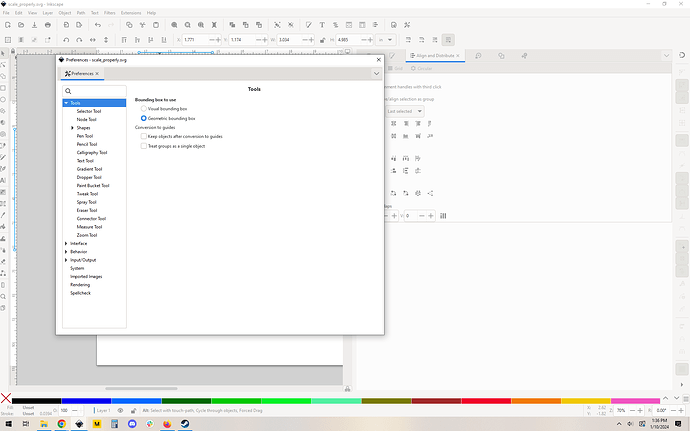Expand the Behavior preferences node
Image resolution: width=690 pixels, height=431 pixels.
tap(66, 252)
